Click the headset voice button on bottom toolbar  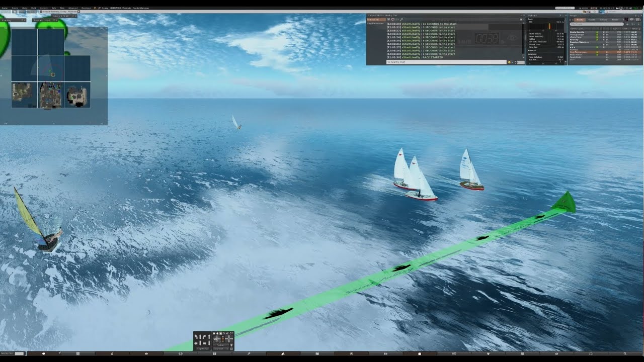tap(591, 353)
